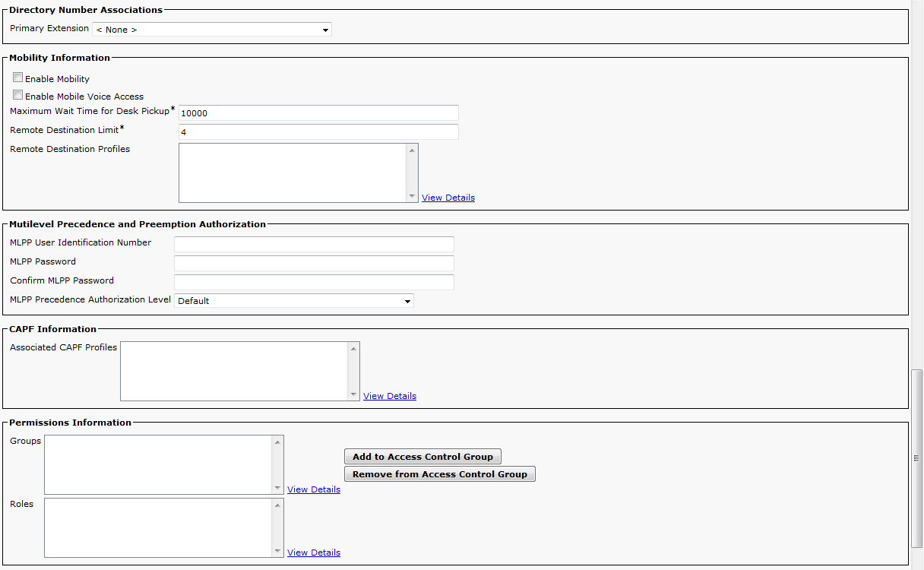Click Remove from Access Control Group button
Viewport: 924px width, 570px height.
[x=439, y=474]
